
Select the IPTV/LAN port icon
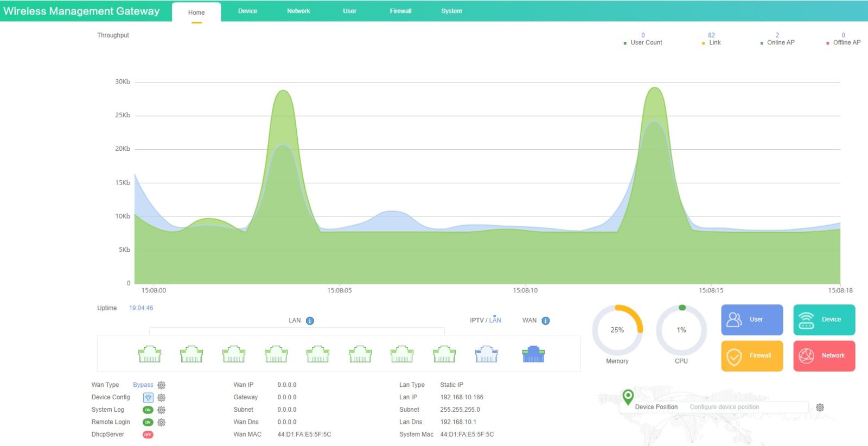[x=487, y=354]
